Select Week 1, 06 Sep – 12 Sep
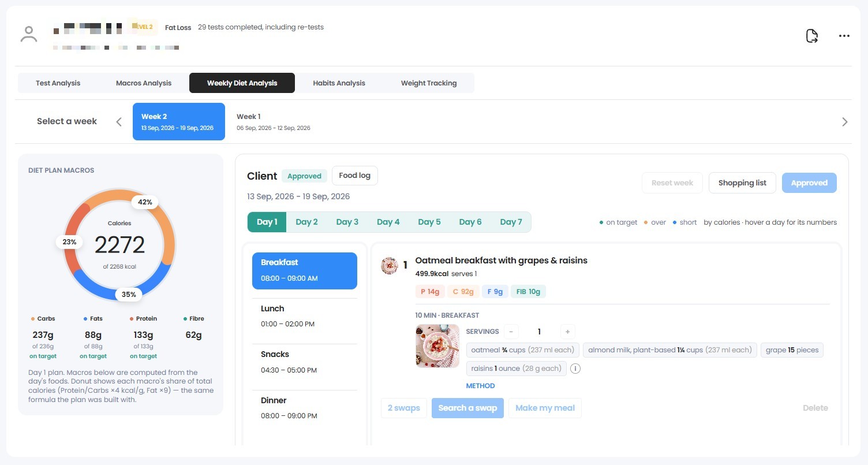Image resolution: width=868 pixels, height=465 pixels. (274, 121)
